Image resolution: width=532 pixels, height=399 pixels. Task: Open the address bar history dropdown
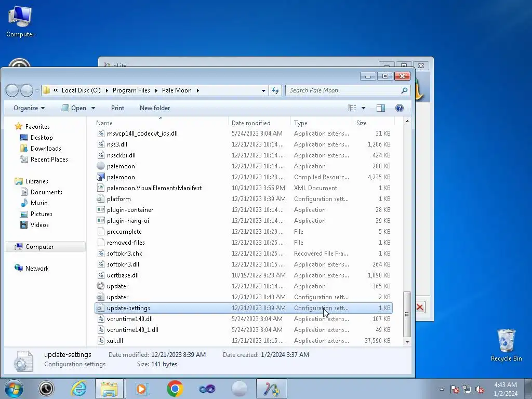coord(263,90)
